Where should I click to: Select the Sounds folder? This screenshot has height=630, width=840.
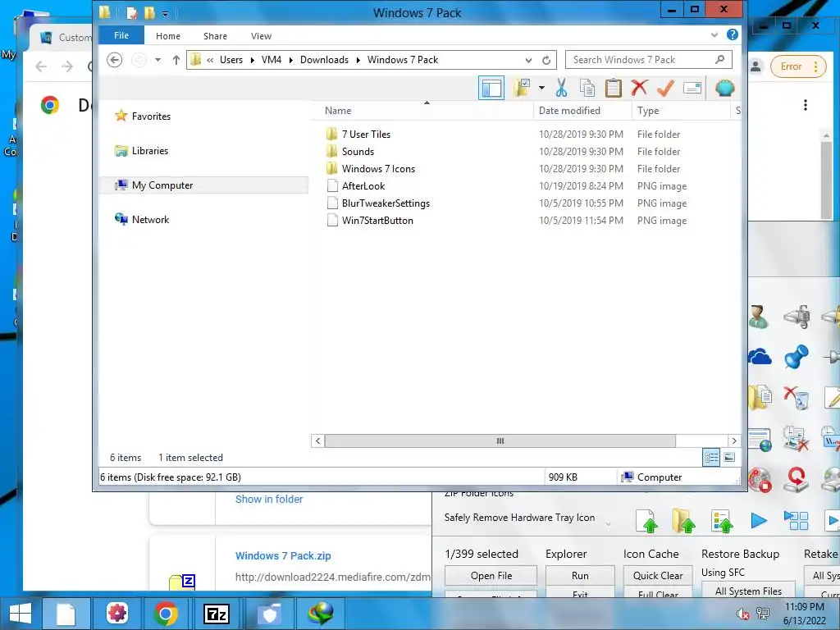coord(358,152)
